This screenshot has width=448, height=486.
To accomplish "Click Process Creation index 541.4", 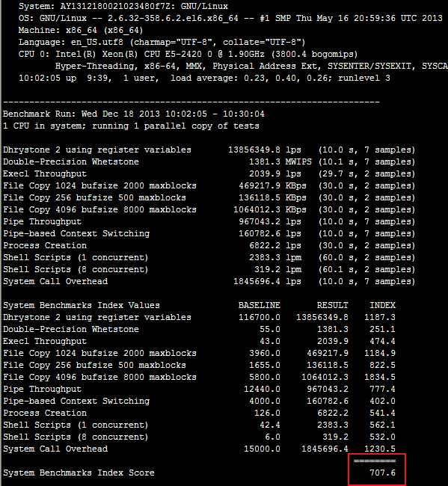I will click(383, 413).
